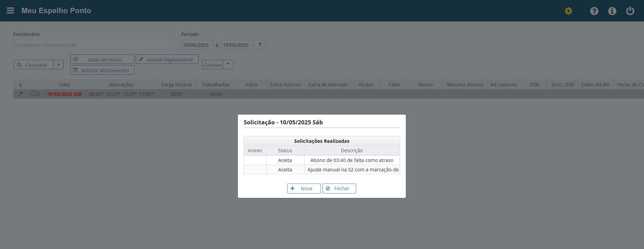Click the Ad. noturno column header
The image size is (644, 249).
pyautogui.click(x=504, y=85)
